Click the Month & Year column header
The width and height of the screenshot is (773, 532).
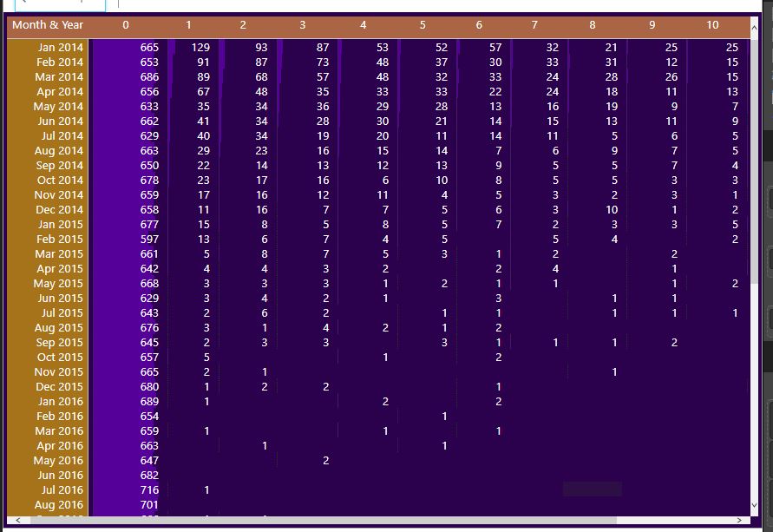point(48,24)
